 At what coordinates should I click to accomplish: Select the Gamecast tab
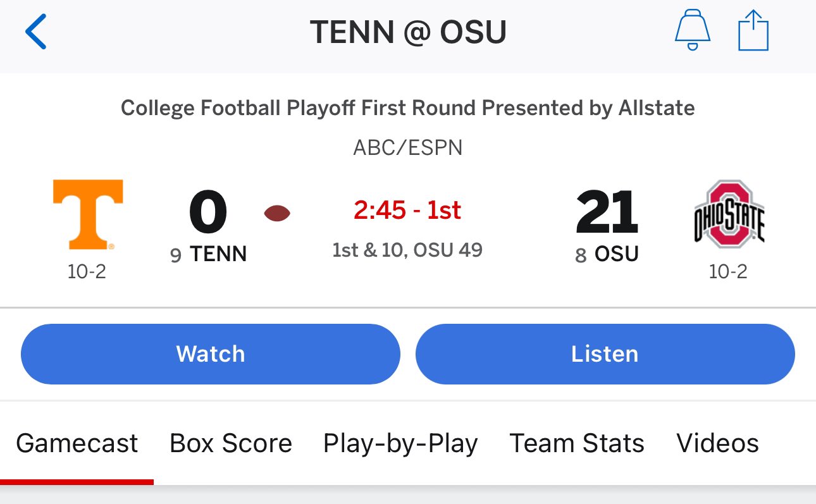click(x=77, y=443)
